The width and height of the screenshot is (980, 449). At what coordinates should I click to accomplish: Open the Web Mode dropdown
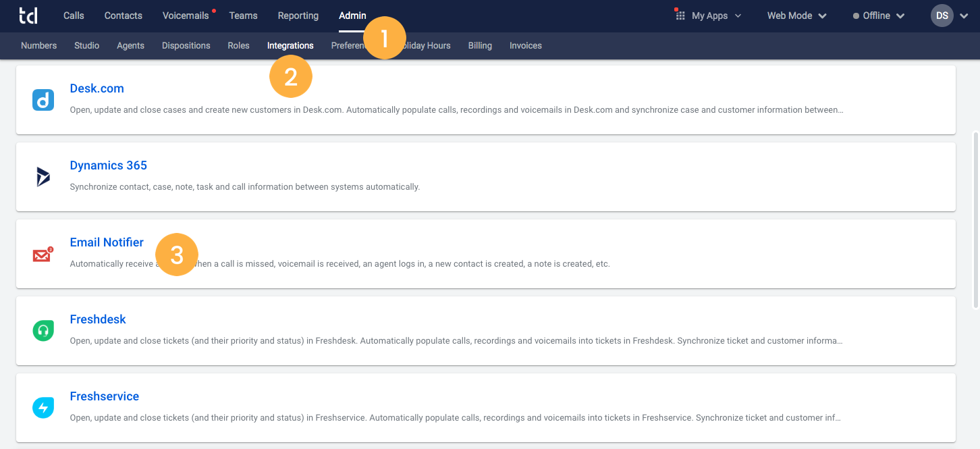796,16
